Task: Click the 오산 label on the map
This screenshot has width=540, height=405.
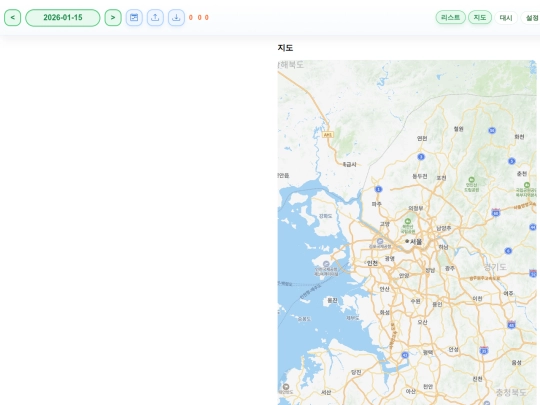Action: 422,322
